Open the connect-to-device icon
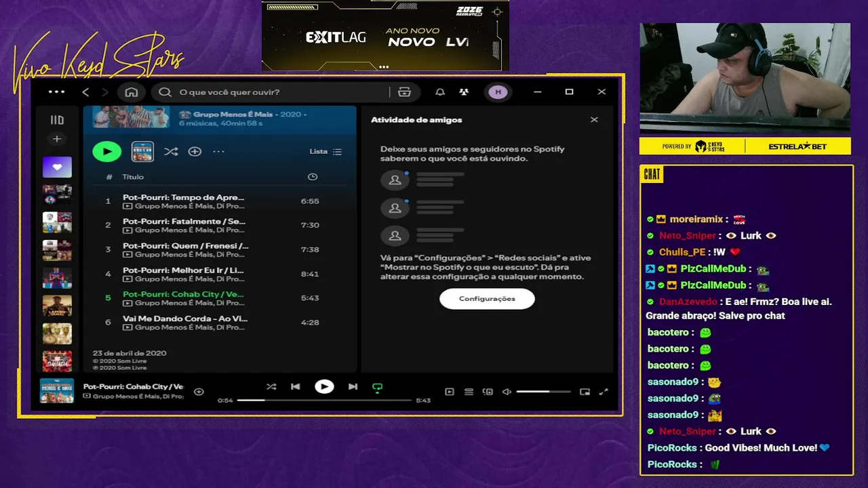 488,392
